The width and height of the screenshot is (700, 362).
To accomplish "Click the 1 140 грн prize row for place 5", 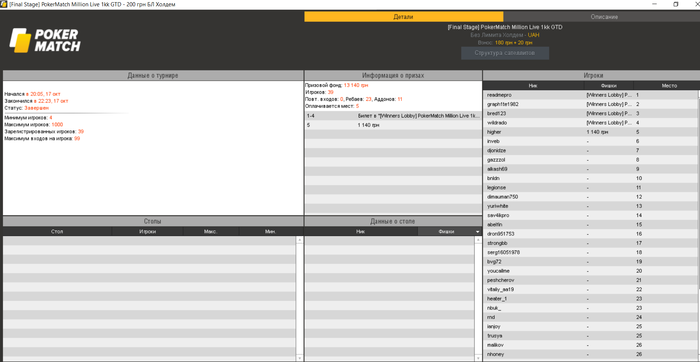I will click(393, 125).
